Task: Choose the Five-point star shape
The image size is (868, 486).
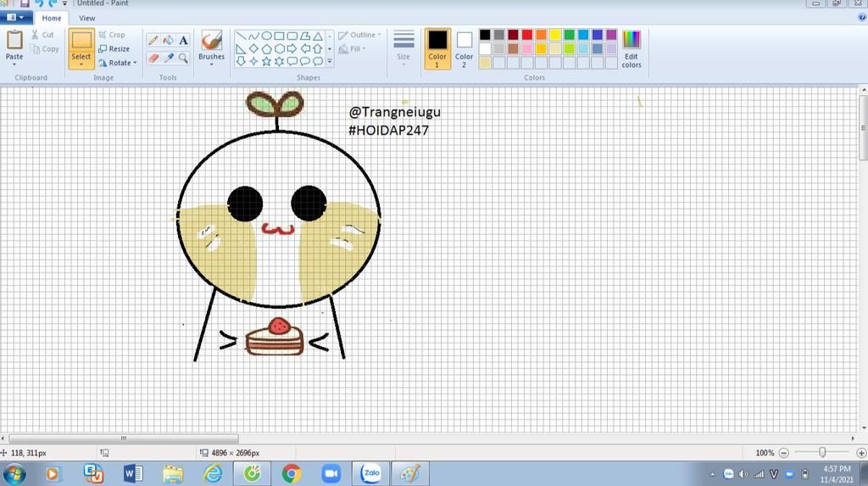Action: tap(266, 62)
